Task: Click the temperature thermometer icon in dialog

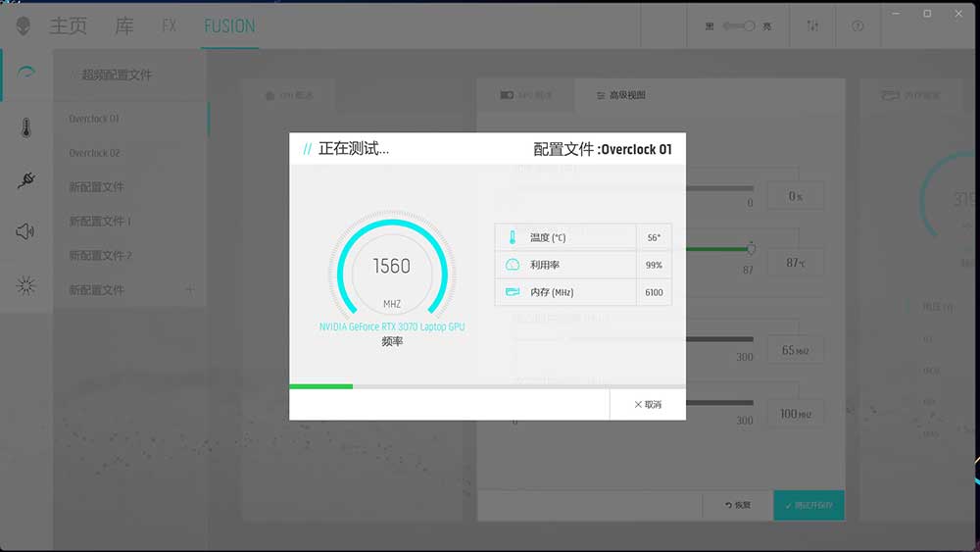Action: pos(513,237)
